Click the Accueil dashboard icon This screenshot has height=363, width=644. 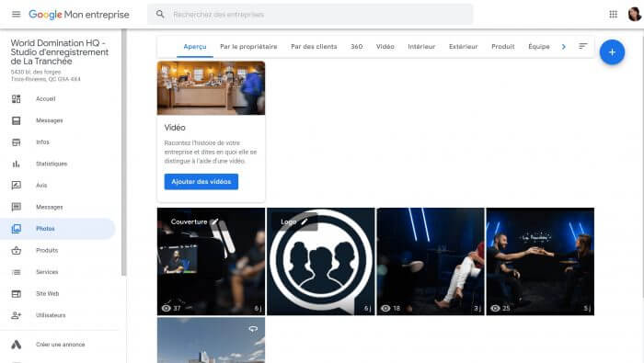[16, 99]
